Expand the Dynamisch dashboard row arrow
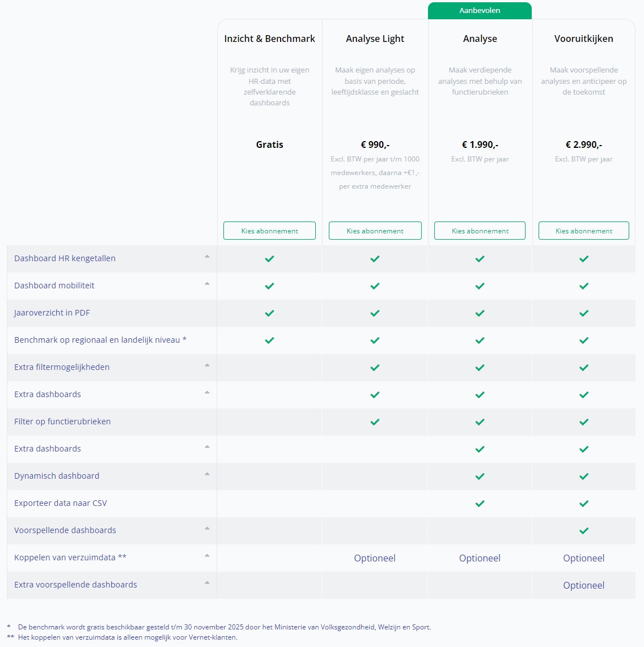 point(207,474)
